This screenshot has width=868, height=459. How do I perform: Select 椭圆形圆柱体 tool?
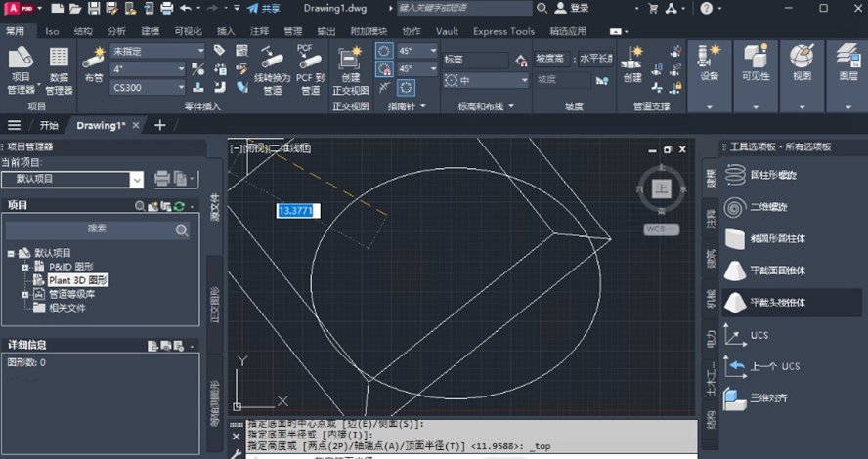[764, 239]
